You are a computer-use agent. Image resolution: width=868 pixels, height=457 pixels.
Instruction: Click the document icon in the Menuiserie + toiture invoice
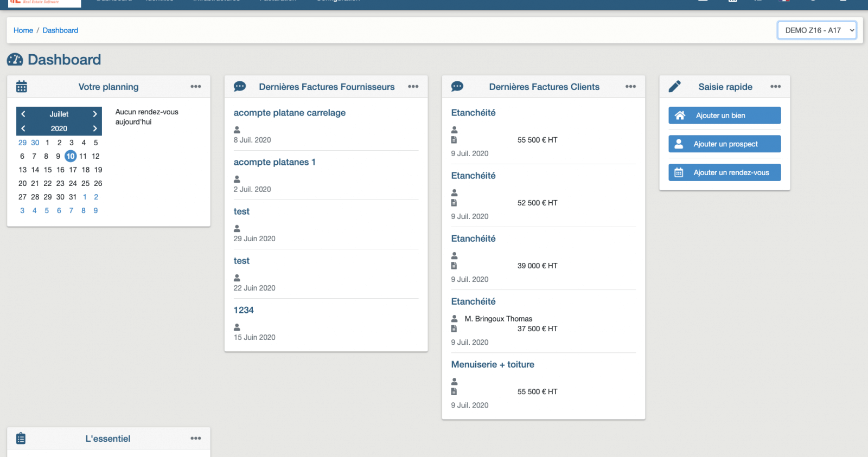coord(454,391)
